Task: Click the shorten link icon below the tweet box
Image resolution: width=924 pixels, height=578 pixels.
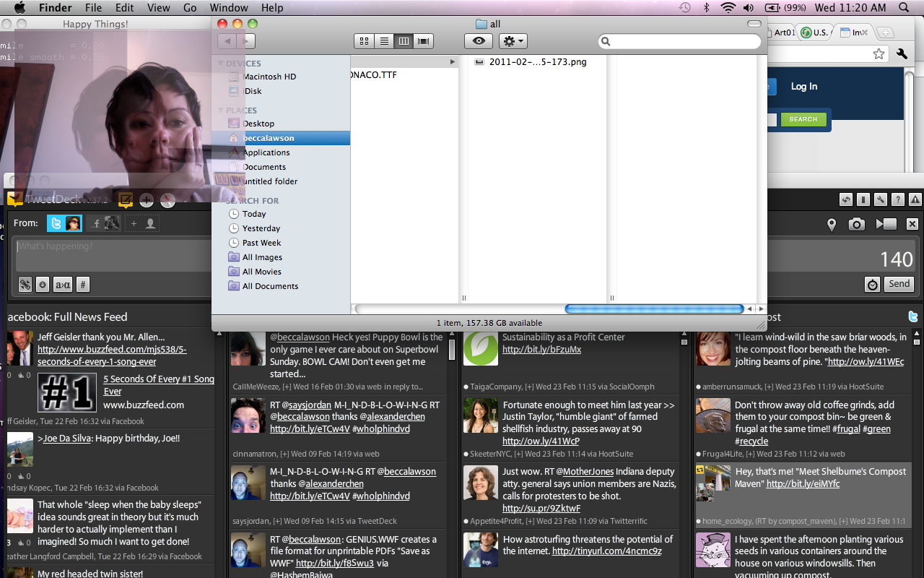Action: click(25, 285)
